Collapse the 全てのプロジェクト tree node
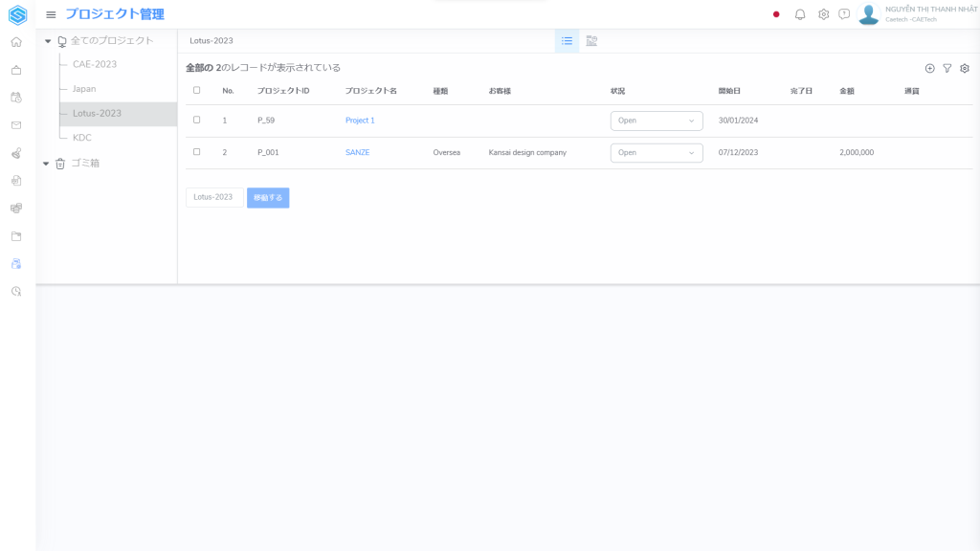980x551 pixels. coord(48,41)
